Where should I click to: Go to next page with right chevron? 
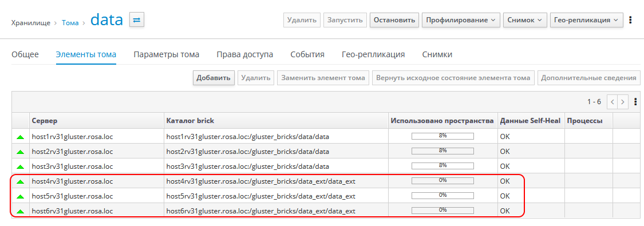coord(623,102)
